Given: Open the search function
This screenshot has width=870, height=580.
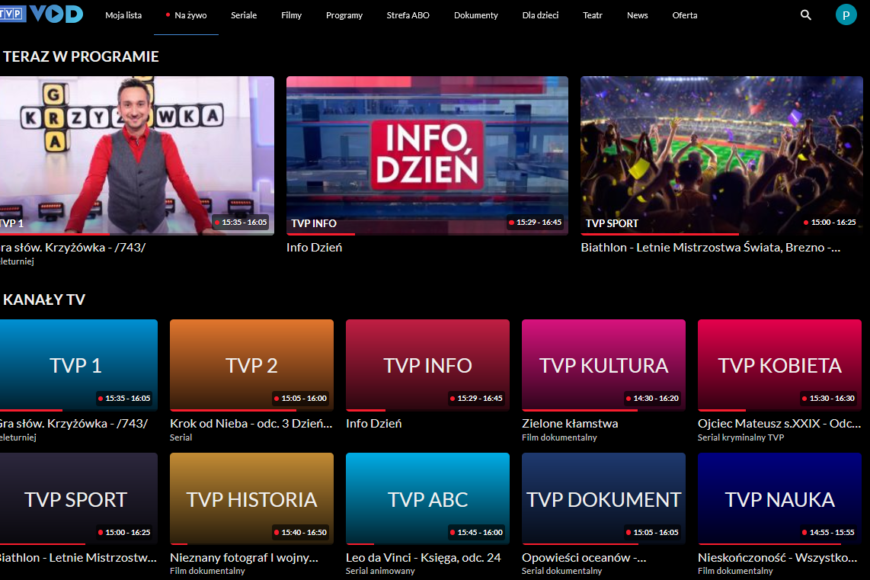Looking at the screenshot, I should pos(805,15).
